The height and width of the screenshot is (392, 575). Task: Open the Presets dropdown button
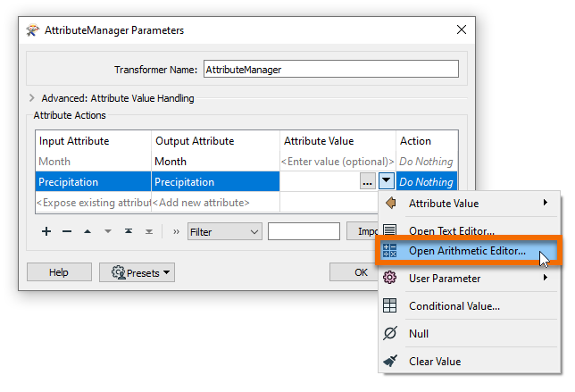coord(137,271)
